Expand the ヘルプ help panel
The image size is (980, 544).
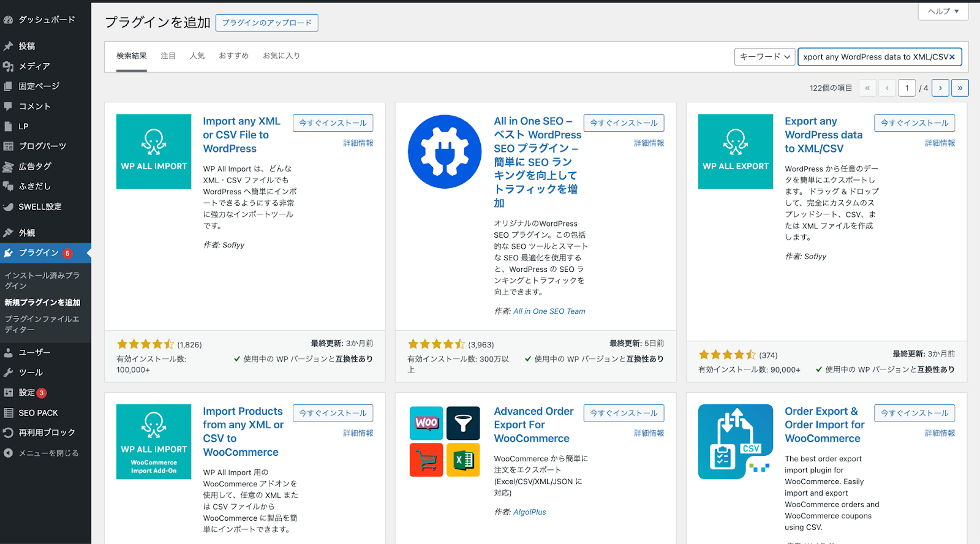point(943,11)
